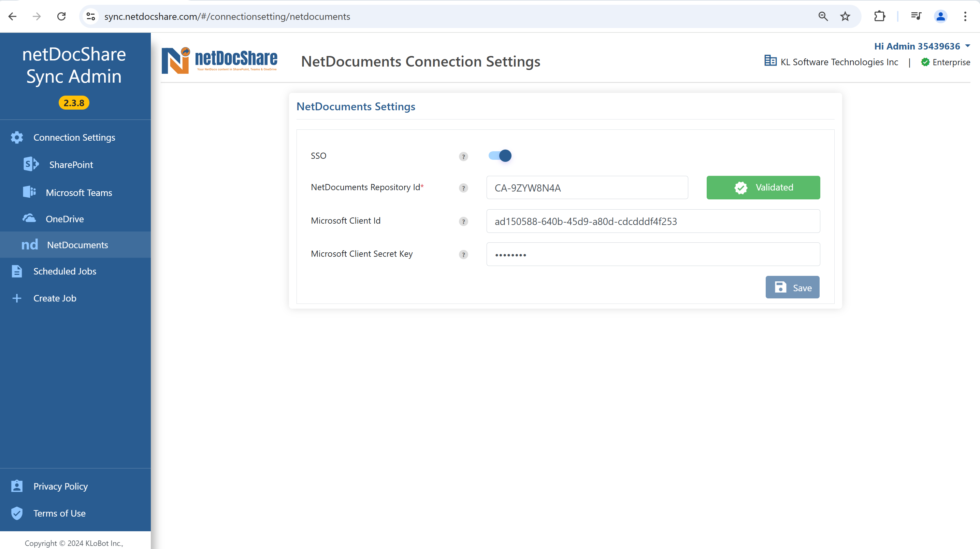
Task: Click the browser forward arrow
Action: [37, 16]
